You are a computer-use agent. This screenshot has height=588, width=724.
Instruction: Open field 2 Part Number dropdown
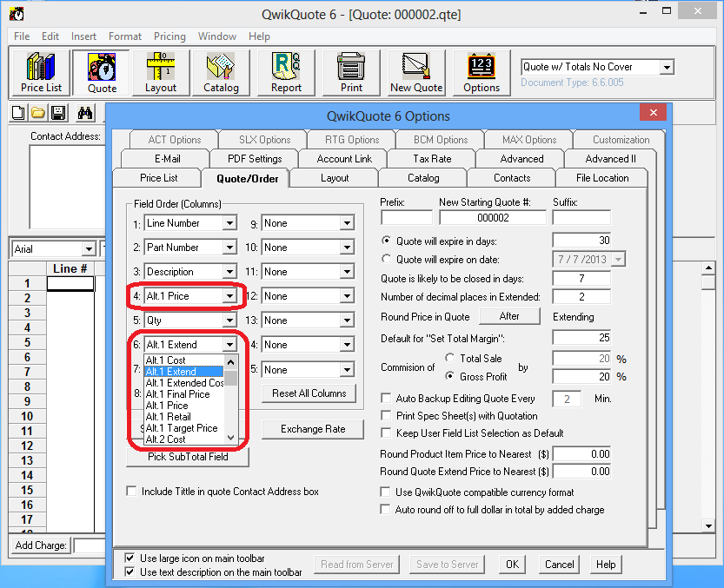tap(229, 248)
